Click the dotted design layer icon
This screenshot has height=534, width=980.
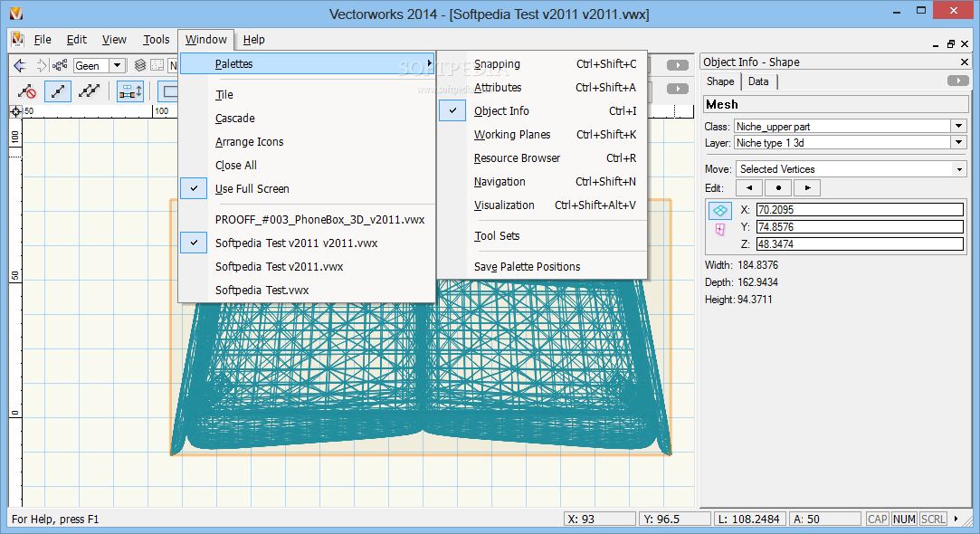pos(157,65)
